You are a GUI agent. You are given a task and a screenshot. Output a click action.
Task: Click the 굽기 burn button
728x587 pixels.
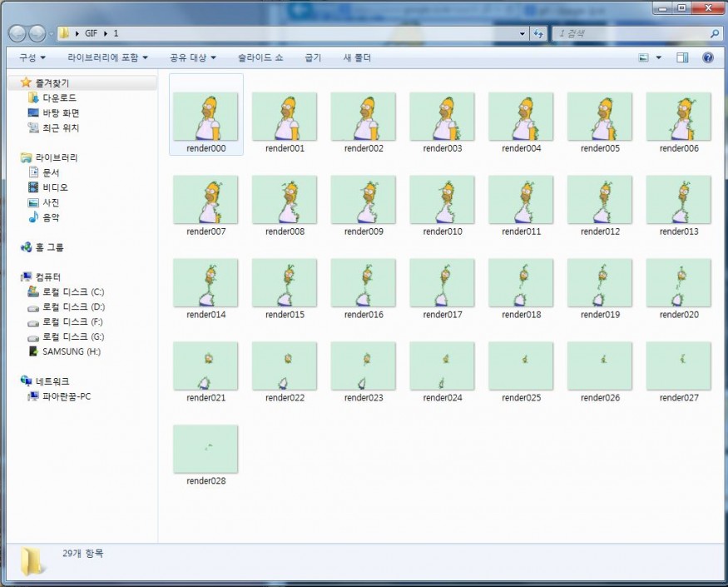coord(313,57)
